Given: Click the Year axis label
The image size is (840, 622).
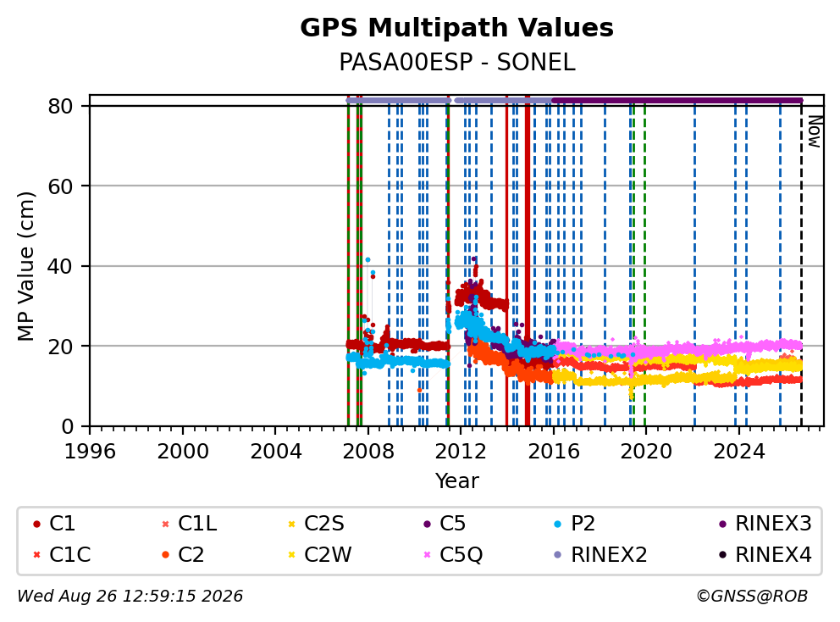Looking at the screenshot, I should tap(457, 481).
